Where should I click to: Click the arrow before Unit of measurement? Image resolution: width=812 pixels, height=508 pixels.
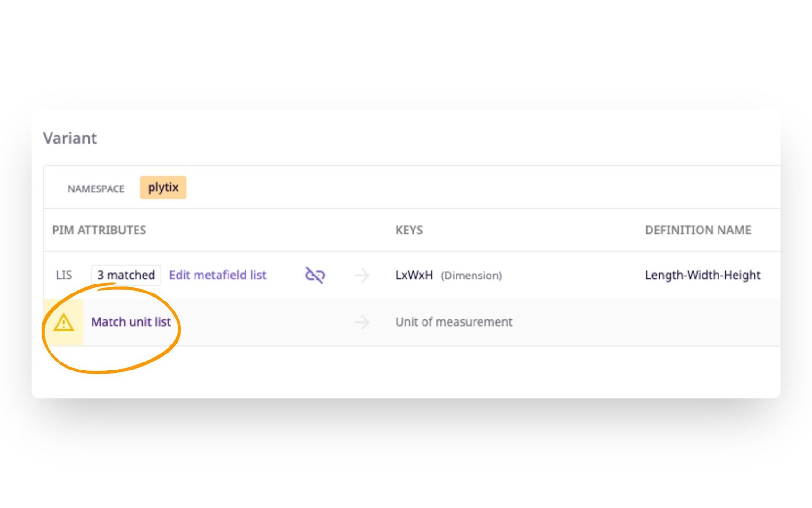coord(361,322)
